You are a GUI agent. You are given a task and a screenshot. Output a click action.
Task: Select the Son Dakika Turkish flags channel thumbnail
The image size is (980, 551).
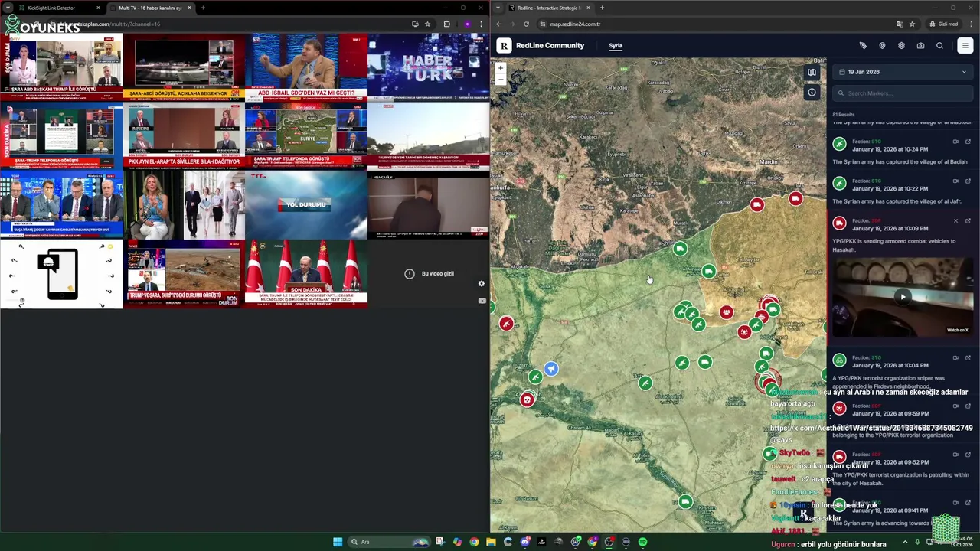[x=305, y=274]
